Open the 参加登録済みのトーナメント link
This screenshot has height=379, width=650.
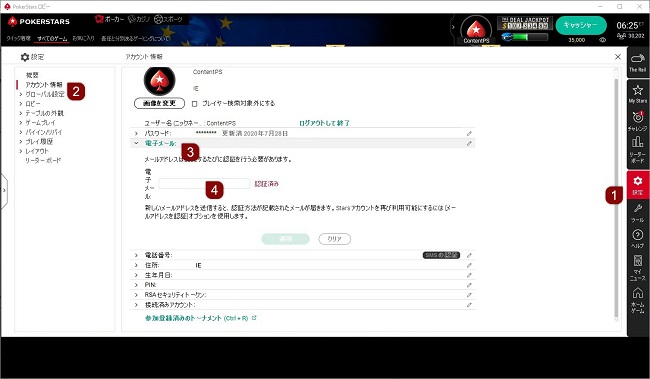click(196, 318)
